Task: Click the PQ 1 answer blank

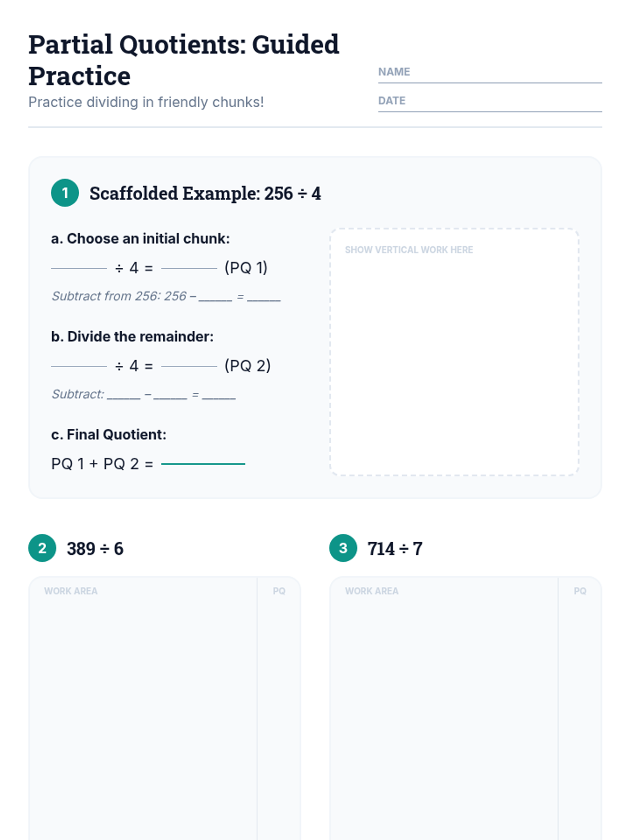Action: pyautogui.click(x=189, y=267)
